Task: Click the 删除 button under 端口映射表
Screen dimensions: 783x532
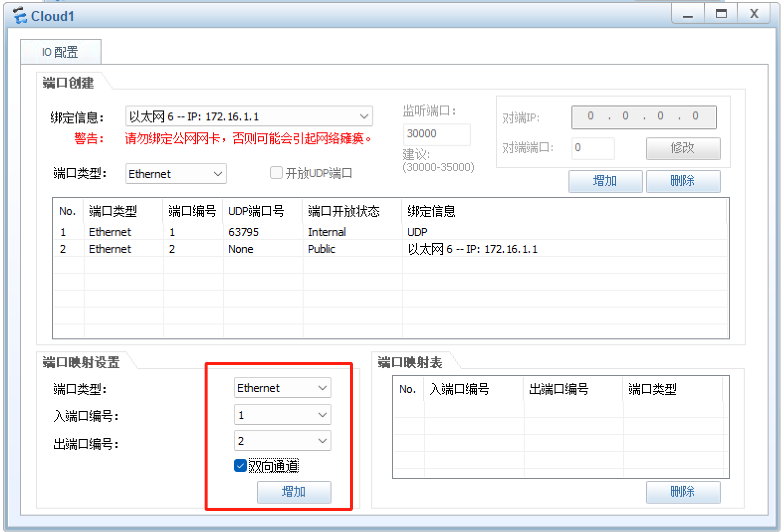Action: (x=683, y=492)
